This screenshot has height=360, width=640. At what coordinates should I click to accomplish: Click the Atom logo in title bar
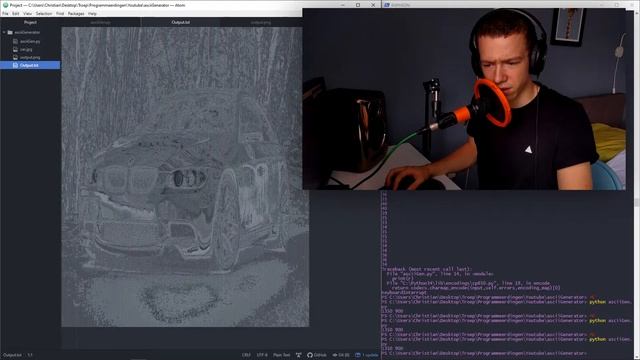(5, 5)
